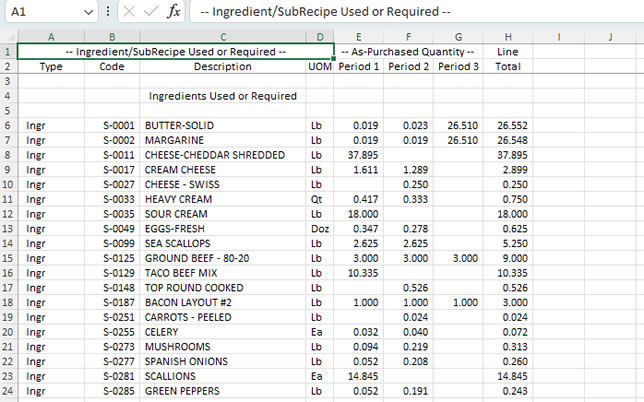Click the 'Type' column heading cell

tap(51, 67)
